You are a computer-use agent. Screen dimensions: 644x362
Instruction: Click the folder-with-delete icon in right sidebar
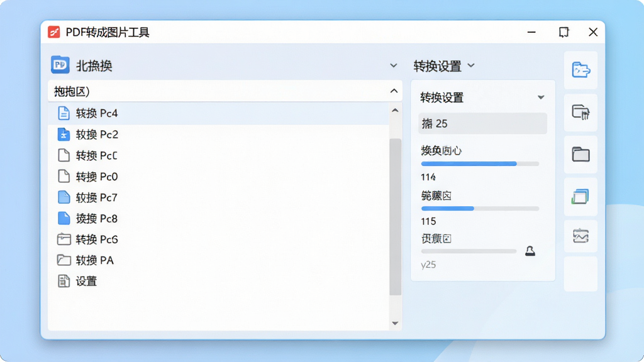coord(580,112)
